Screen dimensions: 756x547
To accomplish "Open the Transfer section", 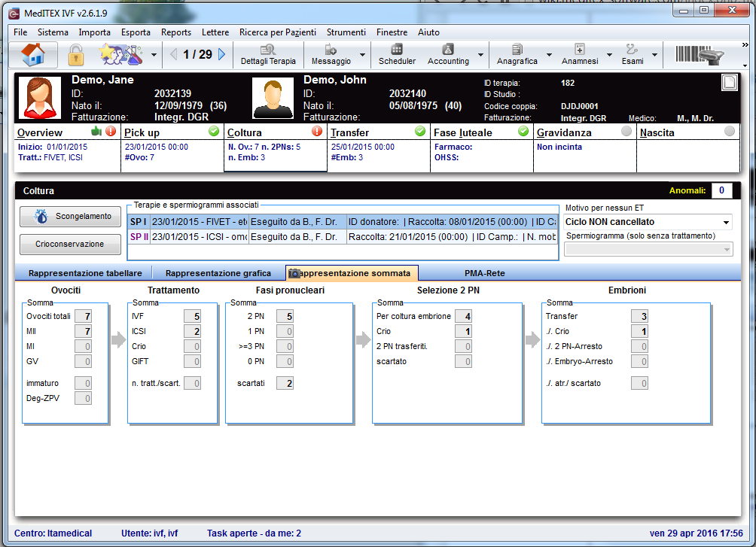I will pos(379,148).
